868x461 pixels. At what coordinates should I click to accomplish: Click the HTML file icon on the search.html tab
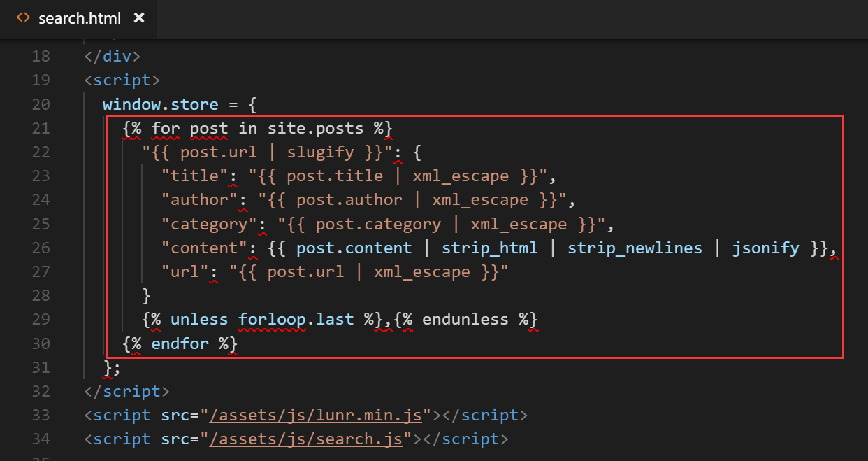pos(23,17)
